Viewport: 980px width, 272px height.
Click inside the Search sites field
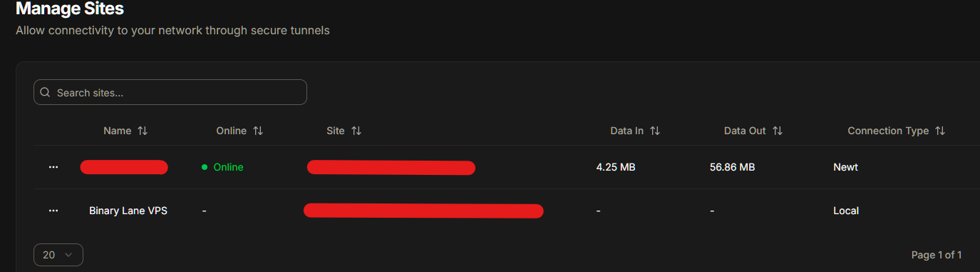tap(170, 92)
